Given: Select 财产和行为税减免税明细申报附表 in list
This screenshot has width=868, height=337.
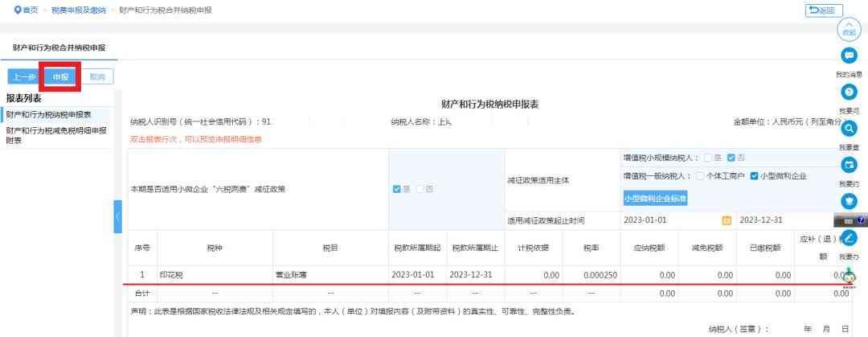Looking at the screenshot, I should (56, 134).
